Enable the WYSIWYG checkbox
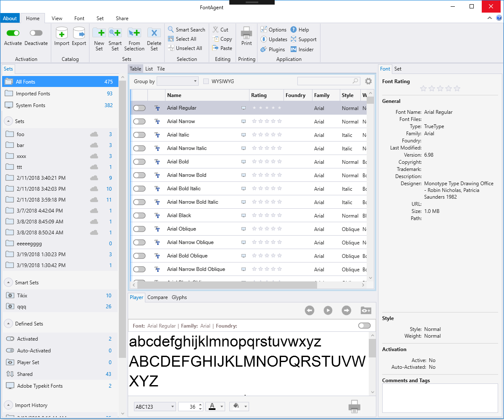 [x=206, y=81]
